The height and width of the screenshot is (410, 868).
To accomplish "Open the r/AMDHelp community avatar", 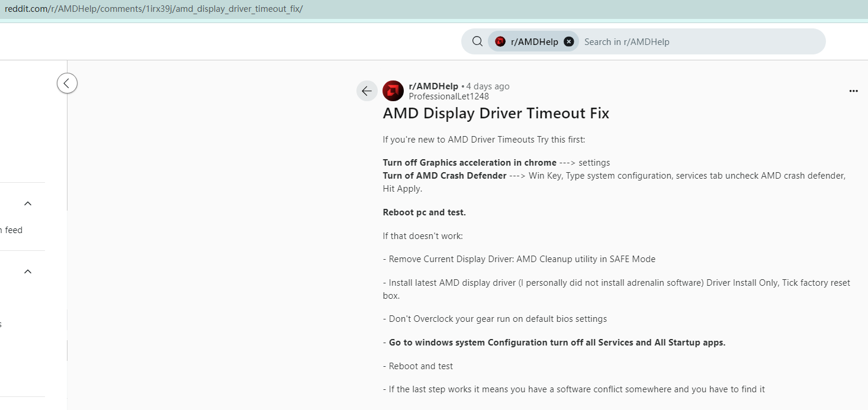I will [x=393, y=91].
